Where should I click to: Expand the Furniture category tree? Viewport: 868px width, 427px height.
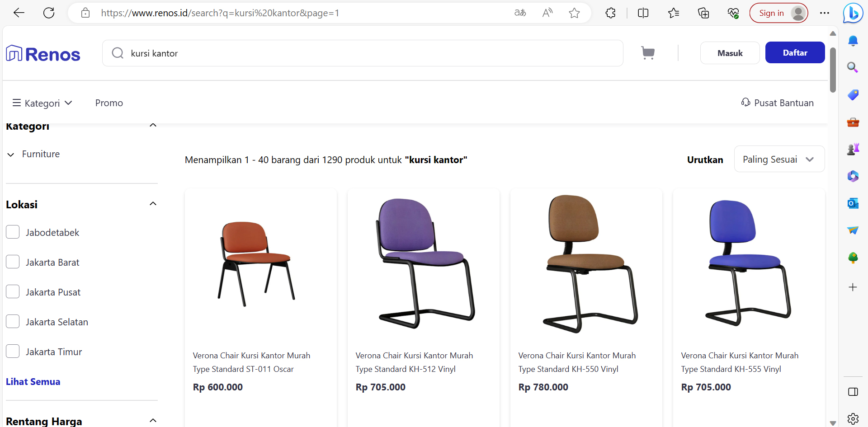(11, 155)
